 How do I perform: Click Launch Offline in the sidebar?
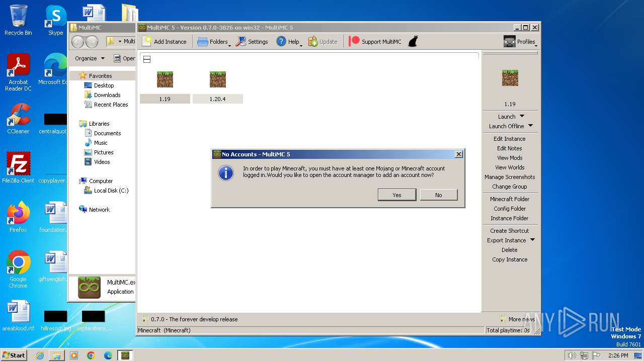coord(506,126)
